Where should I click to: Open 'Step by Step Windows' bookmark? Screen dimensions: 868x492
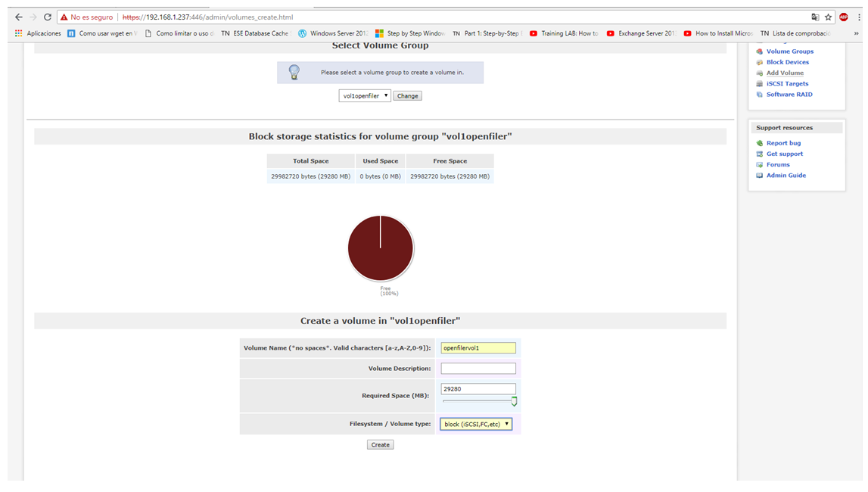click(x=410, y=33)
